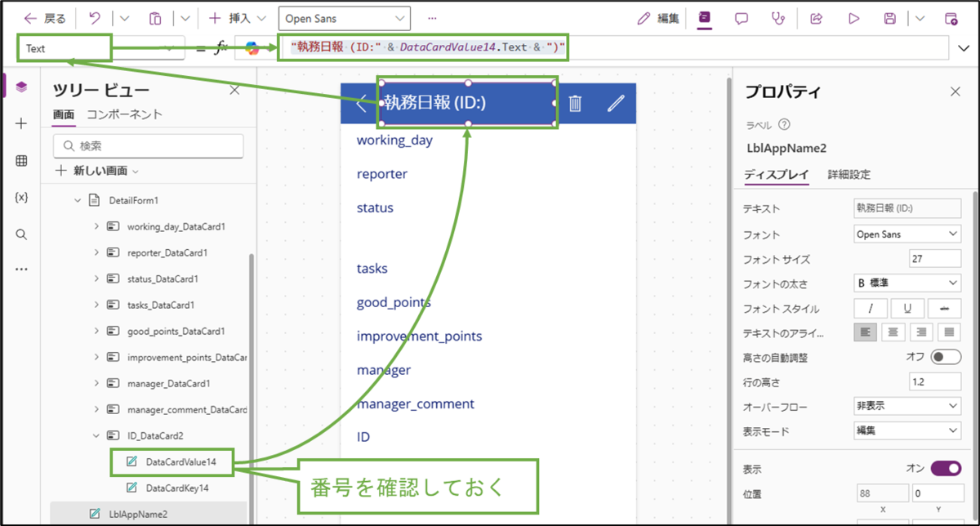Open the search icon in left rail
Image resolution: width=980 pixels, height=526 pixels.
pos(21,234)
